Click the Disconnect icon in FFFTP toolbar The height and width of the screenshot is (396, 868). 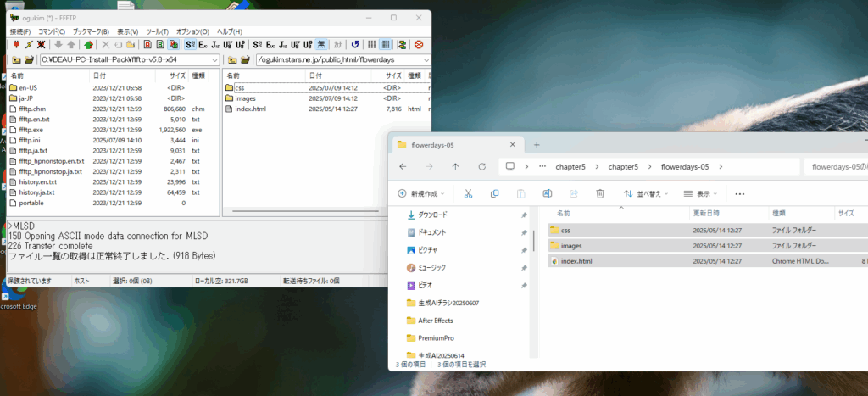pos(41,44)
